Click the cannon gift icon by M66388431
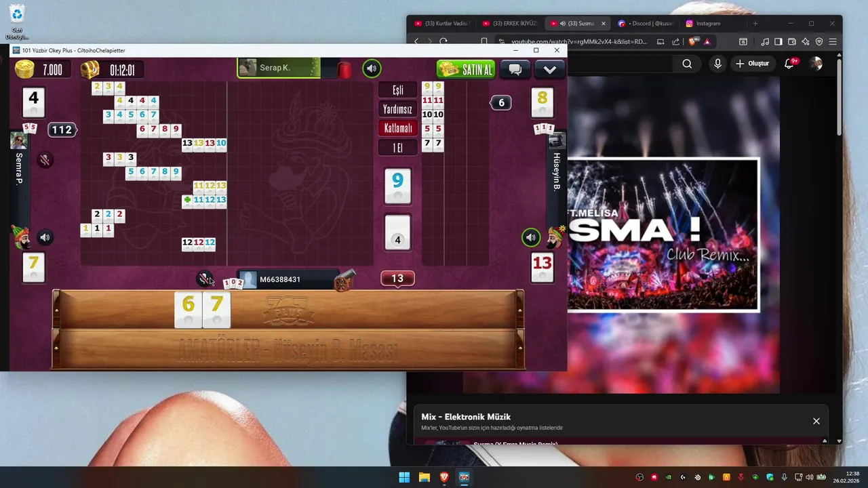Screen dimensions: 868x488 coord(344,281)
